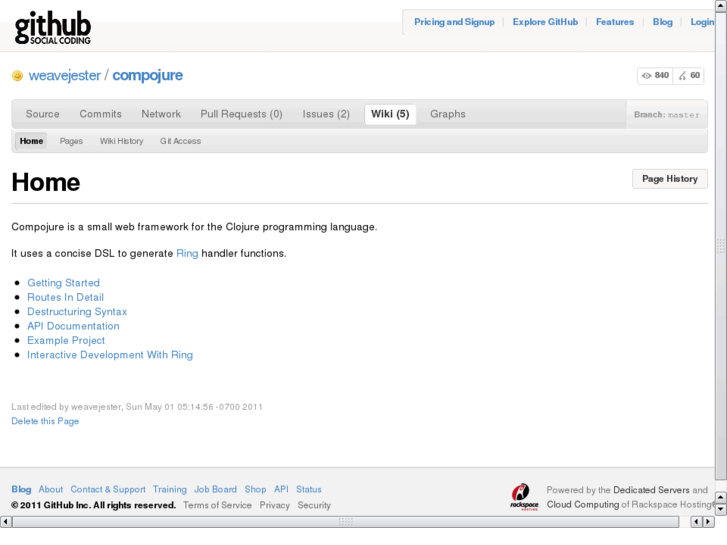The image size is (727, 545).
Task: Click the Home page heading
Action: click(46, 182)
